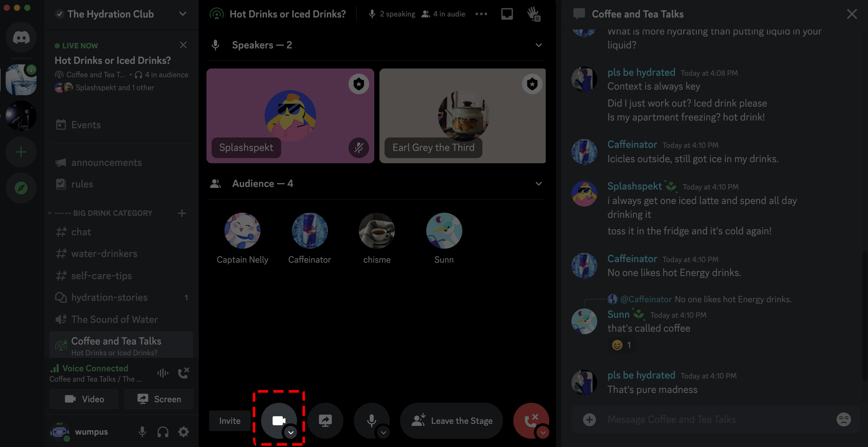
Task: Toggle Splashspekt microphone mute icon
Action: click(x=359, y=147)
